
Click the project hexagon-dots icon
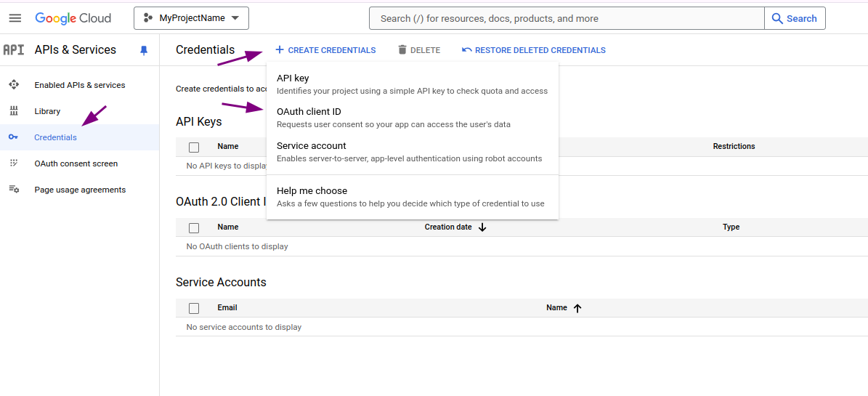click(x=147, y=17)
